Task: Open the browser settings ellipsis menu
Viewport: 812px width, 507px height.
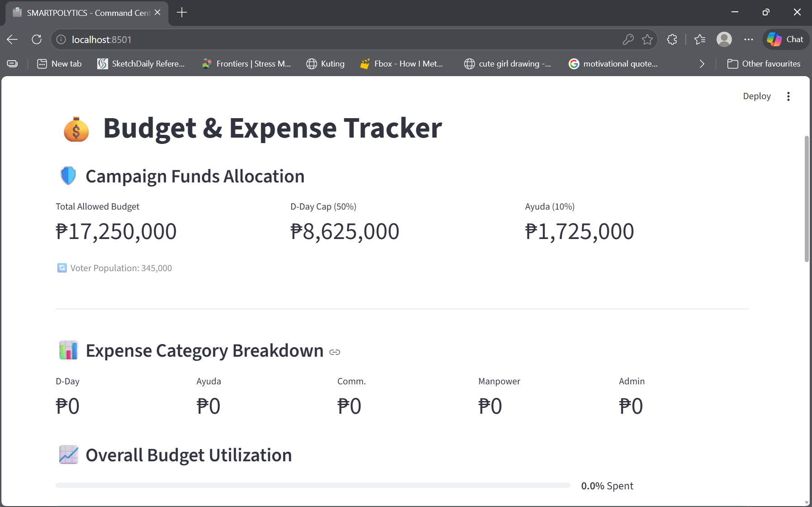Action: coord(749,39)
